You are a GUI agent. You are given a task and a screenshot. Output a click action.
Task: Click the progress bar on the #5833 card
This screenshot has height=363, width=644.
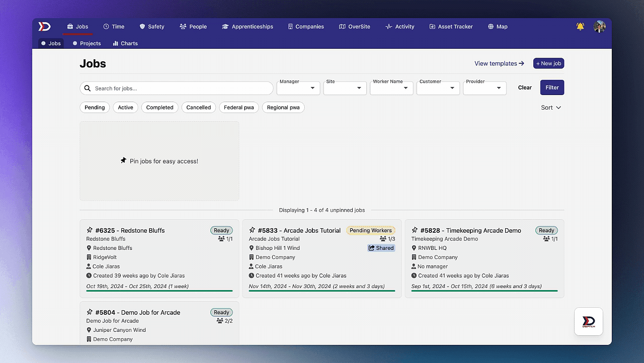tap(322, 291)
